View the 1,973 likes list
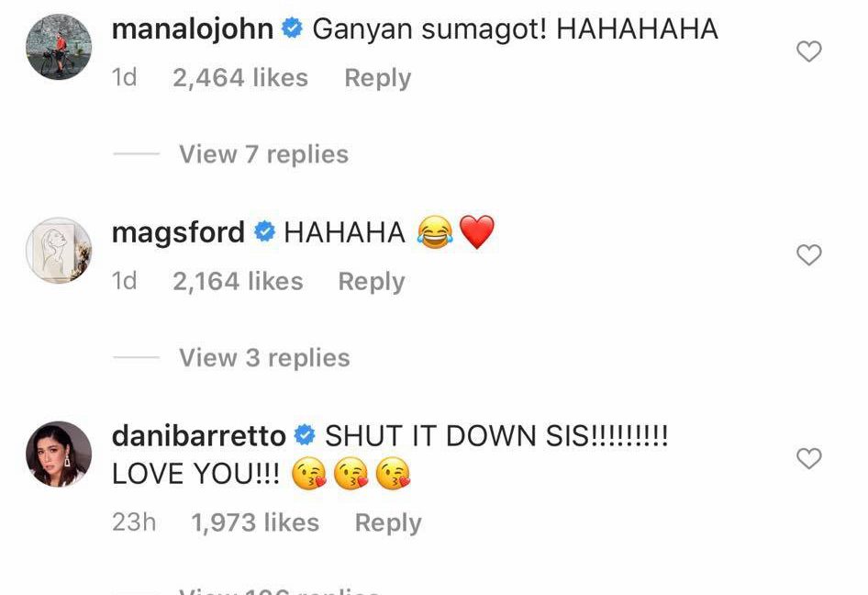 pyautogui.click(x=255, y=522)
